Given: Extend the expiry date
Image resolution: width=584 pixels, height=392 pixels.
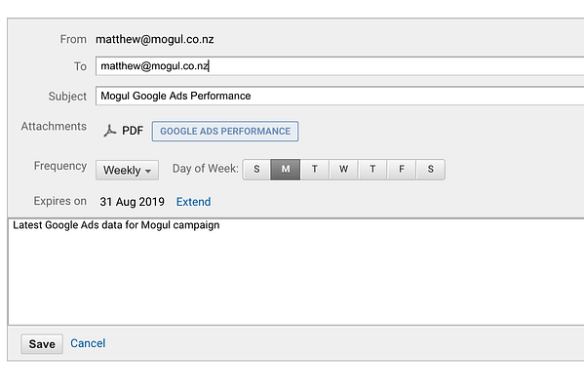Looking at the screenshot, I should point(193,202).
